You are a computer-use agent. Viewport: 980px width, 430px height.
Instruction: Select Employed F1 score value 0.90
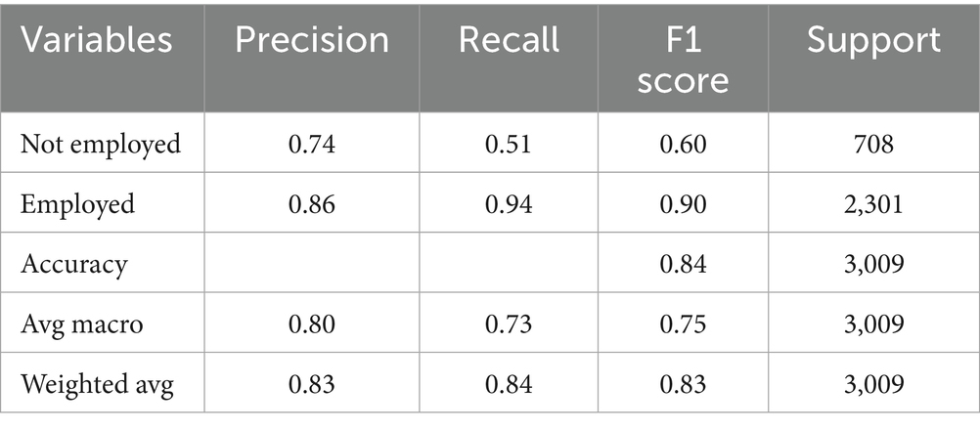coord(684,205)
